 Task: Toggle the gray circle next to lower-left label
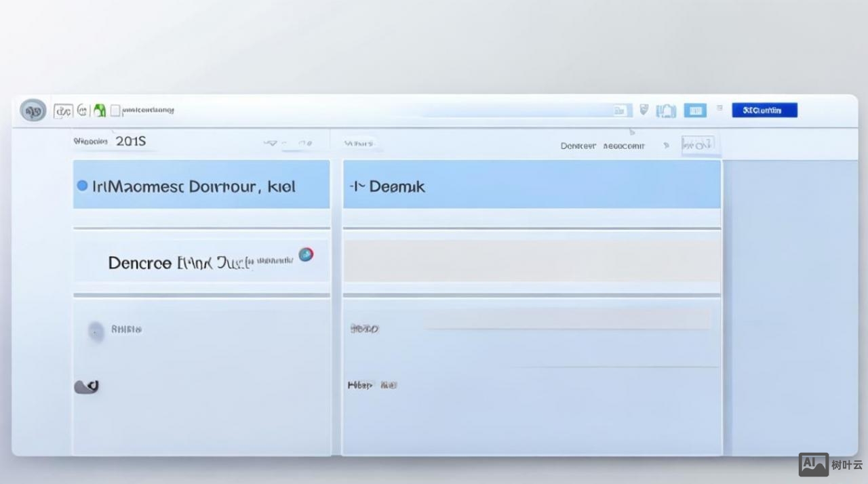(96, 331)
